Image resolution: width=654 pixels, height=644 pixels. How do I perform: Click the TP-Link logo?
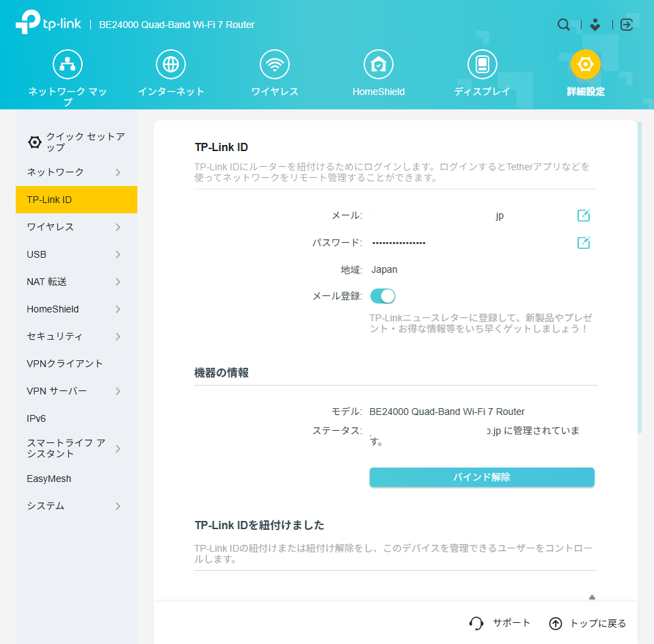[49, 23]
